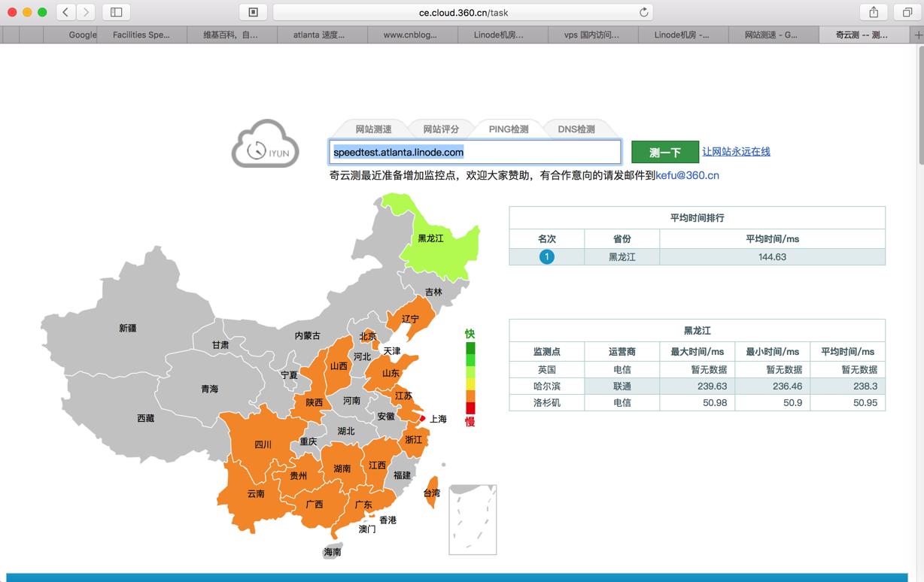
Task: Switch to the Facilities Spe... browser tab
Action: [x=141, y=35]
